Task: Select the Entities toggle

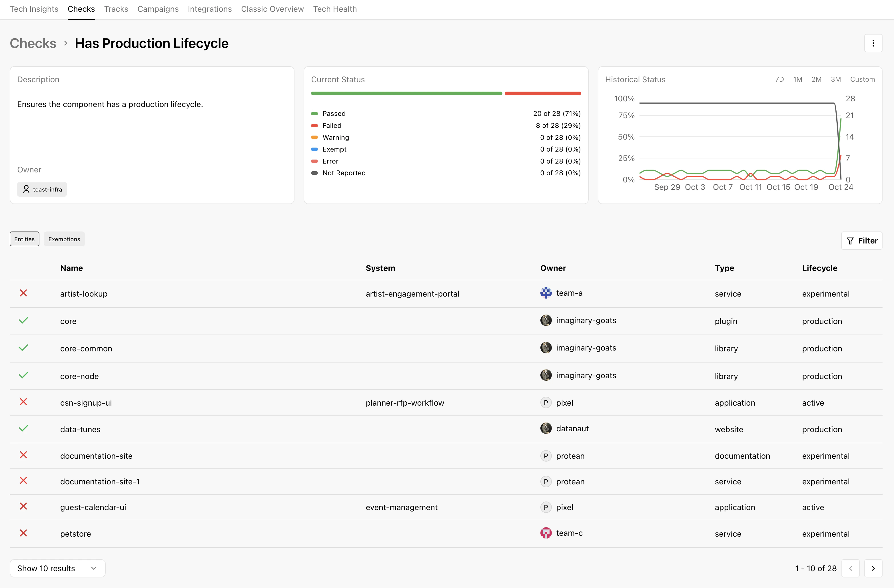Action: click(x=24, y=239)
